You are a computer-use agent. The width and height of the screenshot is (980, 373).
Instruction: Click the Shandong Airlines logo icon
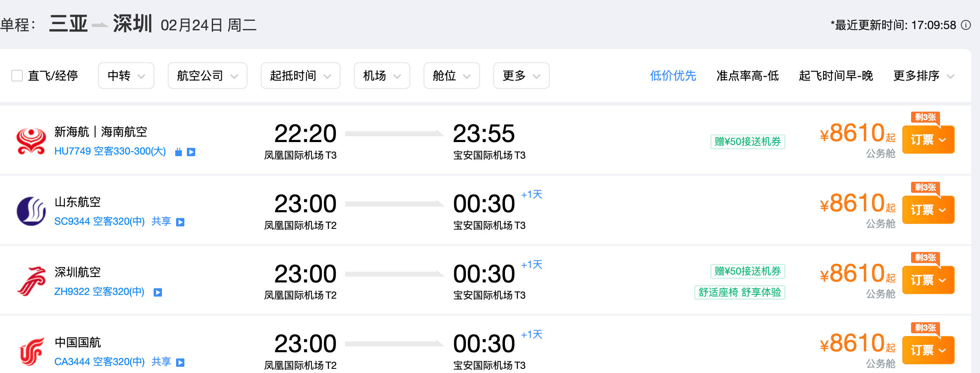[31, 211]
